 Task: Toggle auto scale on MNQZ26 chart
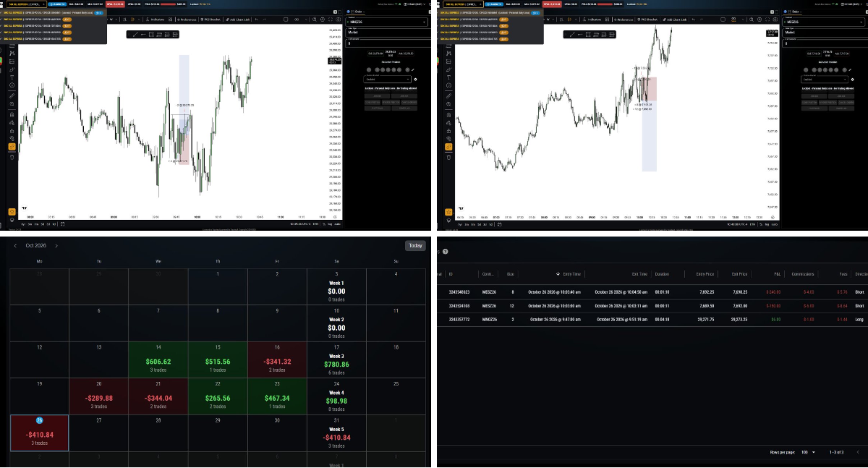click(338, 224)
